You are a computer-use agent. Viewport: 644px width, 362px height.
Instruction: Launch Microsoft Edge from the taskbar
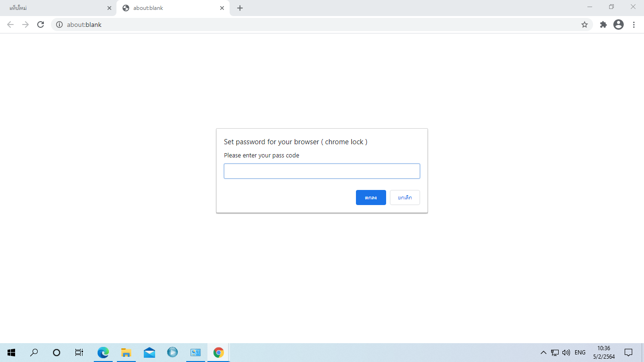[103, 352]
